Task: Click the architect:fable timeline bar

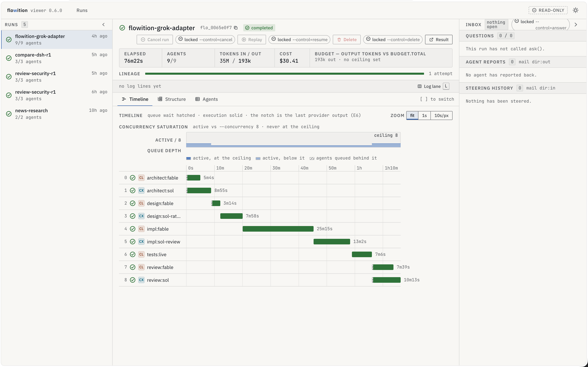Action: 194,178
